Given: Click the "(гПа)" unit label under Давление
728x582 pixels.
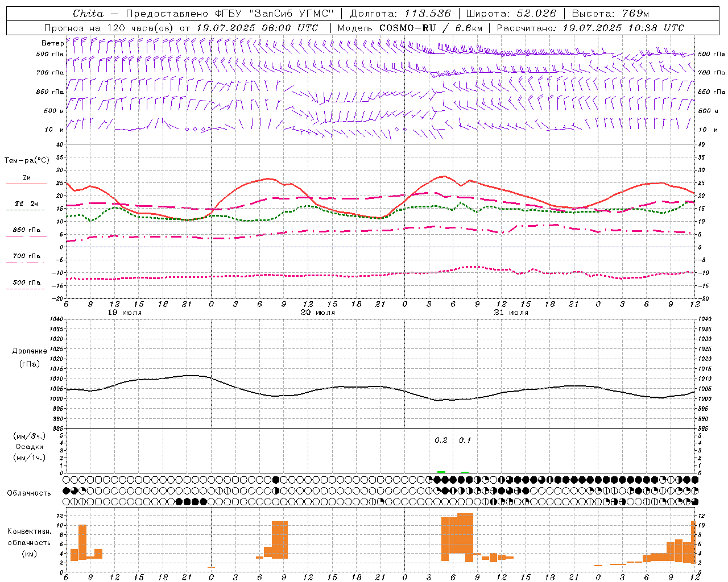Looking at the screenshot, I should click(30, 364).
